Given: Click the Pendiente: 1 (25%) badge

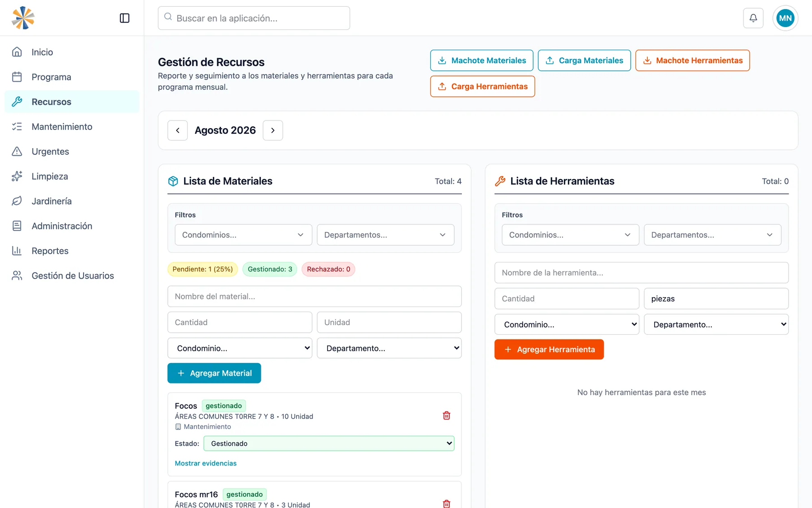Looking at the screenshot, I should (203, 269).
